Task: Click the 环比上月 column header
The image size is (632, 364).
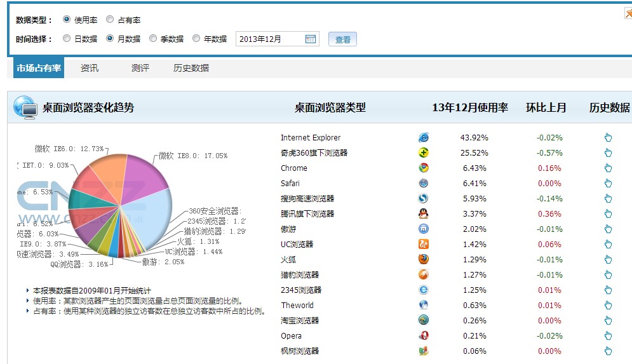Action: pyautogui.click(x=546, y=107)
